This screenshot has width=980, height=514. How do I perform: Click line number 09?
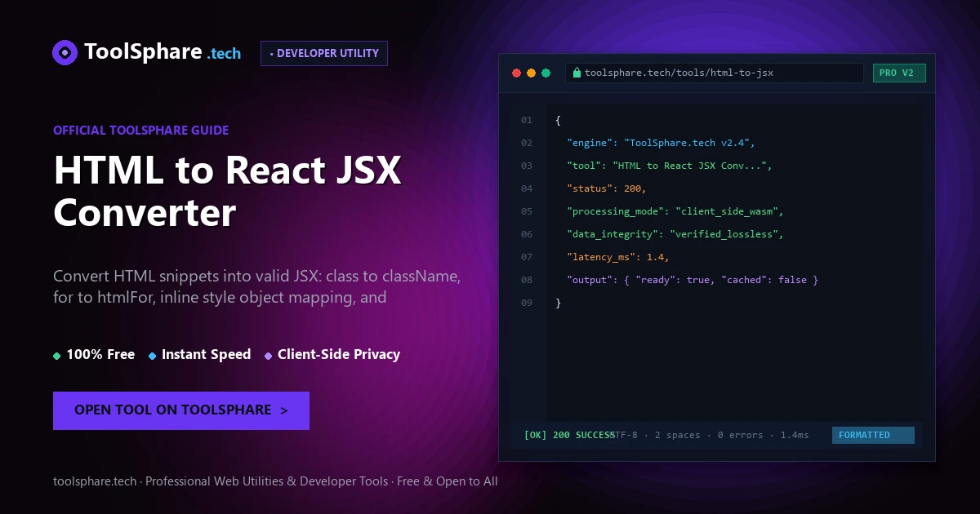coord(527,303)
